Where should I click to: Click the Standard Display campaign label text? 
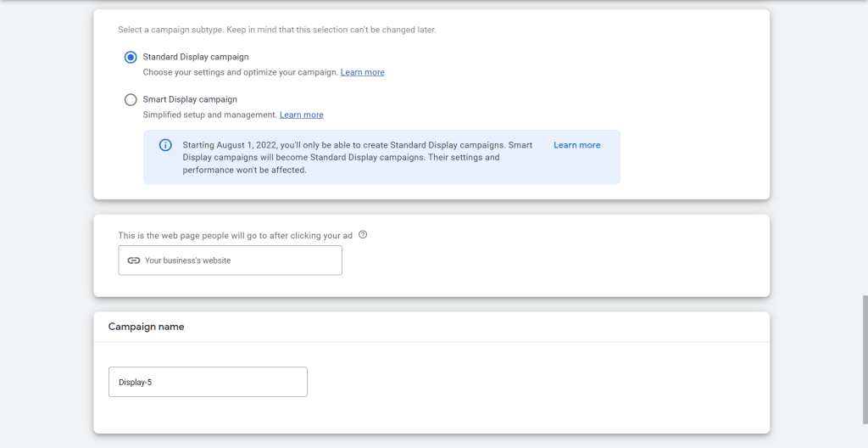tap(196, 58)
